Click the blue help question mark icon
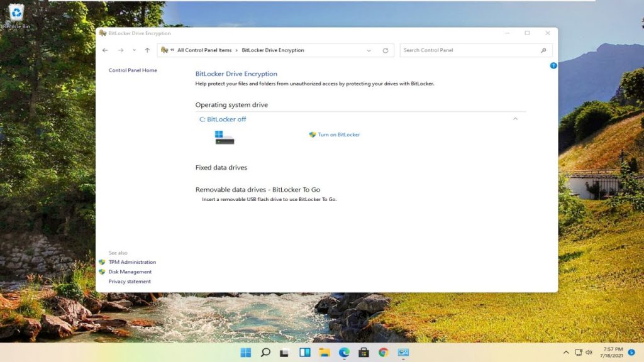 [553, 65]
